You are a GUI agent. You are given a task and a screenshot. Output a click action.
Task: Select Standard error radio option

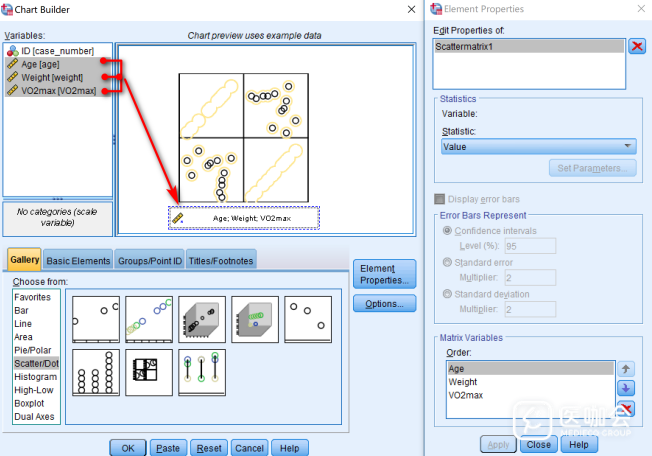click(447, 263)
